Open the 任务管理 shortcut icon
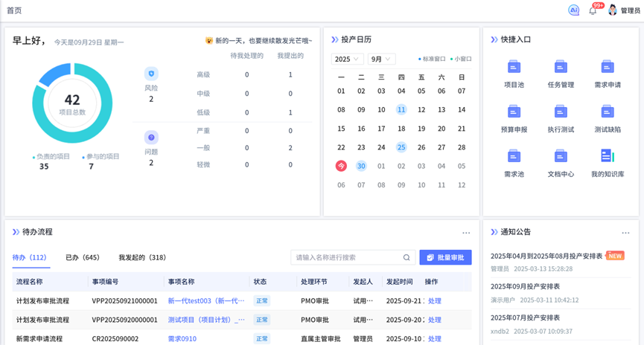 (561, 67)
